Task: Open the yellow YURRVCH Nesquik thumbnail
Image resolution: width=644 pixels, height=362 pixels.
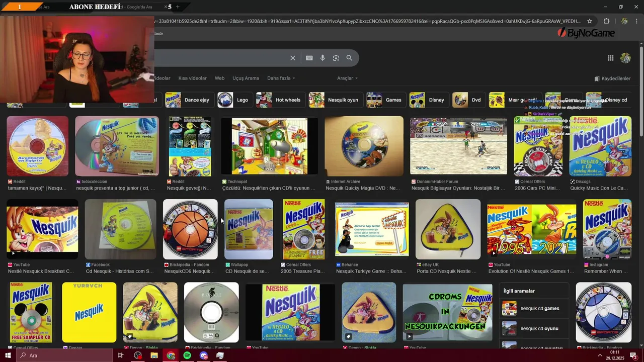Action: tap(89, 312)
